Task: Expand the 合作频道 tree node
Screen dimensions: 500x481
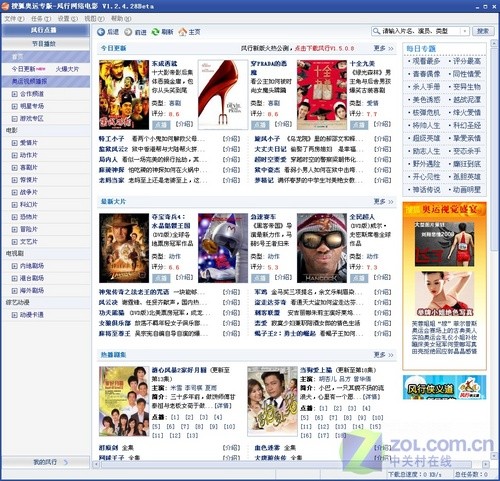Action: [x=14, y=94]
